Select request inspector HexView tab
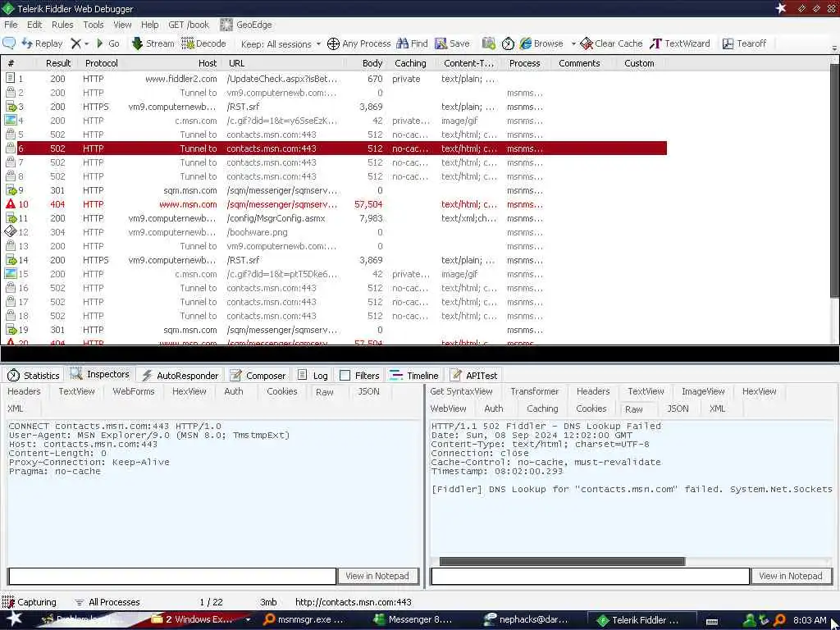Viewport: 840px width, 630px height. click(189, 391)
